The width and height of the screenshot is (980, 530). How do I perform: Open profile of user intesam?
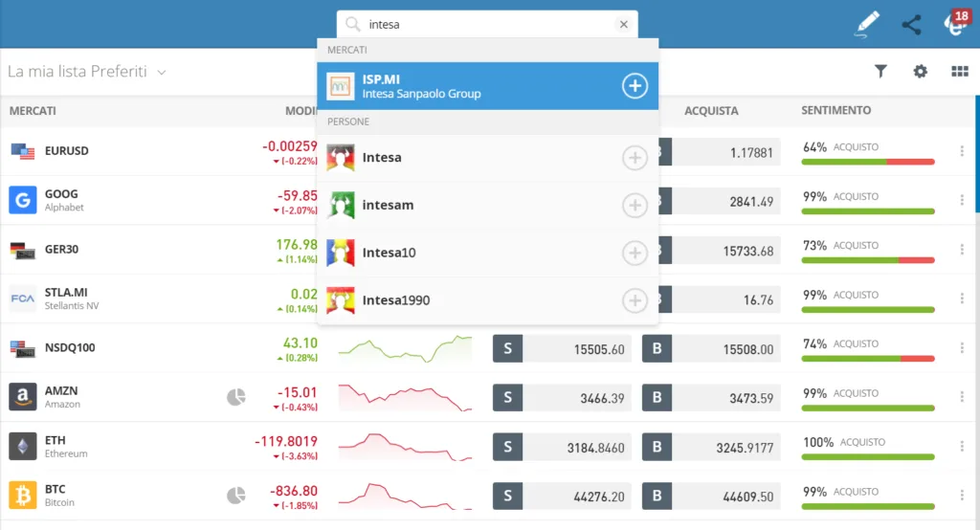pyautogui.click(x=388, y=205)
